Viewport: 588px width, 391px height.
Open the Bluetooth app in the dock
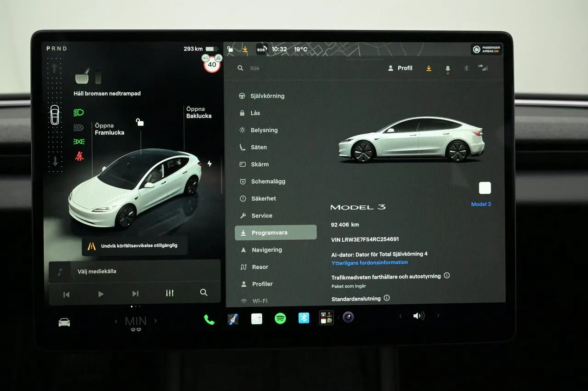click(304, 318)
